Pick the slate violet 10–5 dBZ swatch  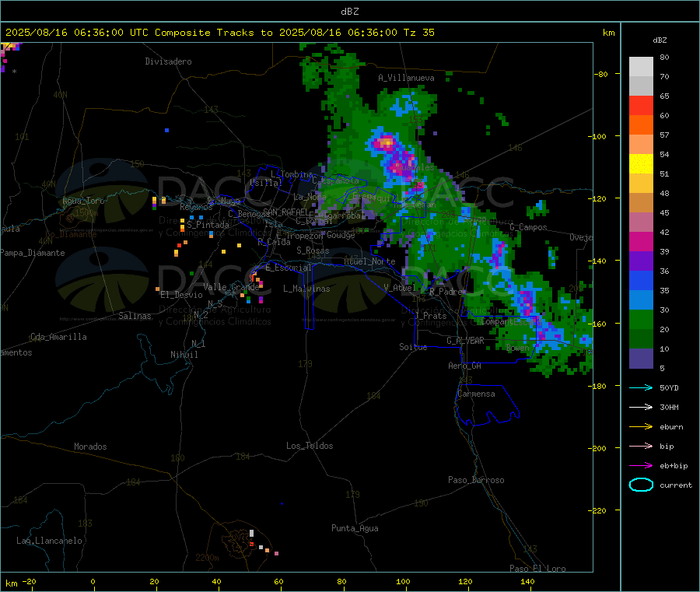click(641, 359)
